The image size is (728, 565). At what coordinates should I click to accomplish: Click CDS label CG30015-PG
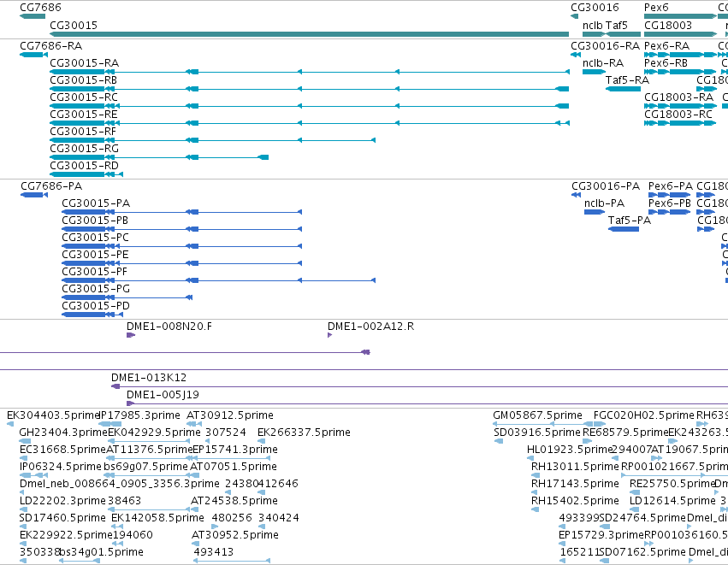tap(96, 290)
